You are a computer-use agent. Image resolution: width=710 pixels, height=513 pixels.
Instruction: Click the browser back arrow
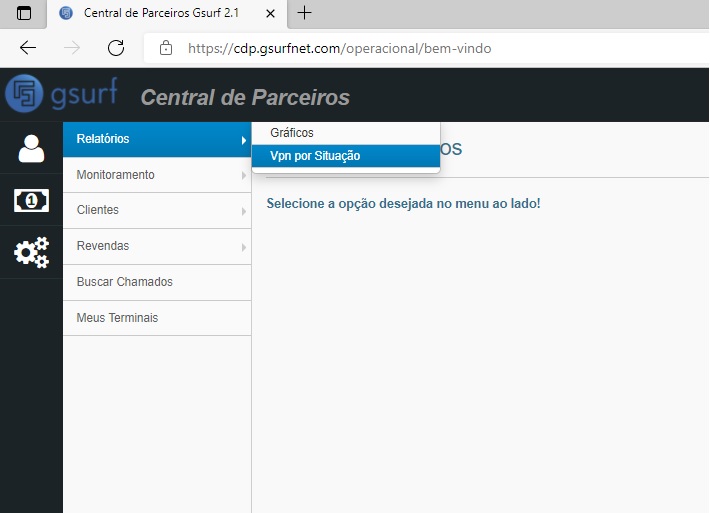[28, 48]
